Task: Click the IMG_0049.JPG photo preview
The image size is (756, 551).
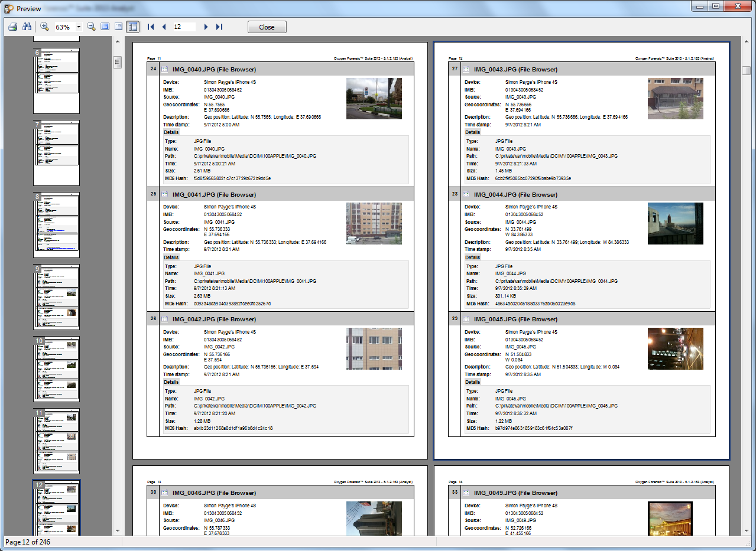Action: click(670, 519)
